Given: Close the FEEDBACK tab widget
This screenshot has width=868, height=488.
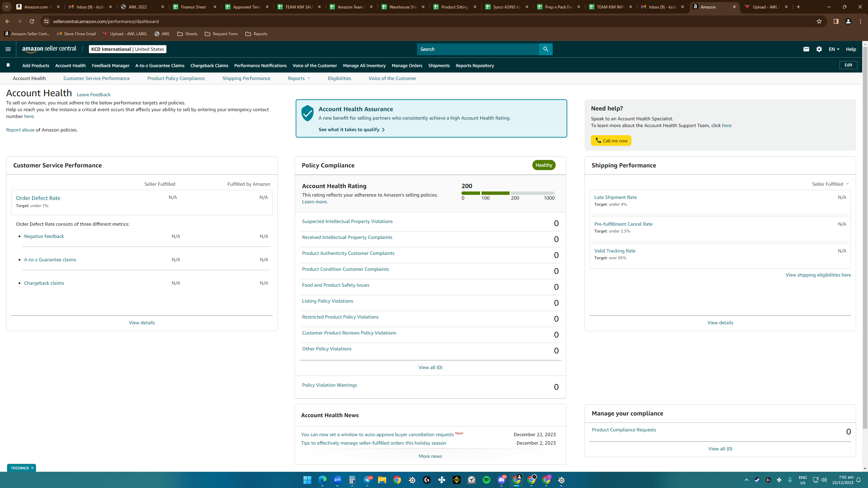Looking at the screenshot, I should point(32,468).
